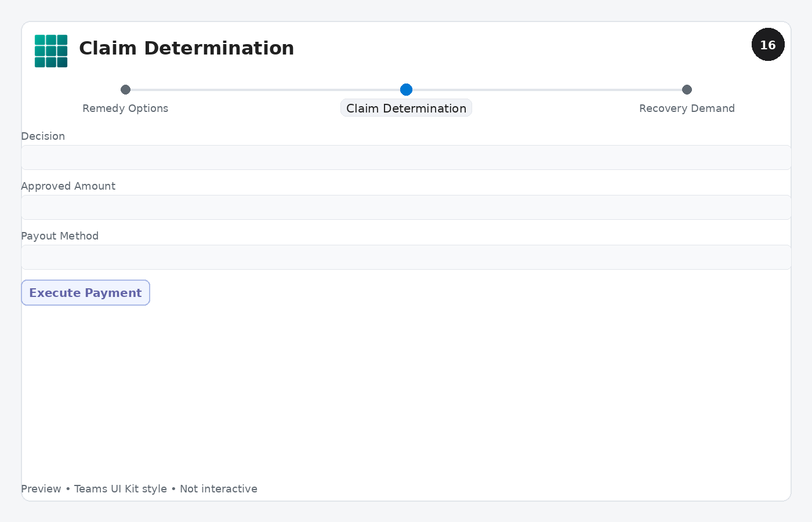This screenshot has width=812, height=522.
Task: Click the Decision field label
Action: pos(43,136)
